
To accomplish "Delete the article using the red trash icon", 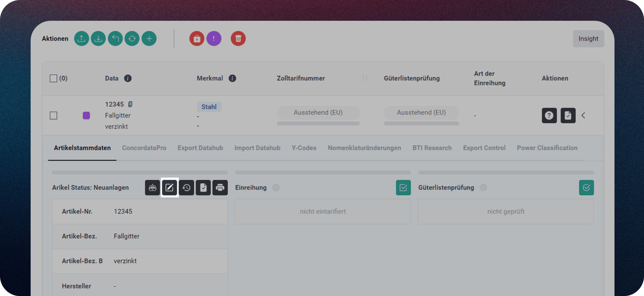I will tap(238, 38).
